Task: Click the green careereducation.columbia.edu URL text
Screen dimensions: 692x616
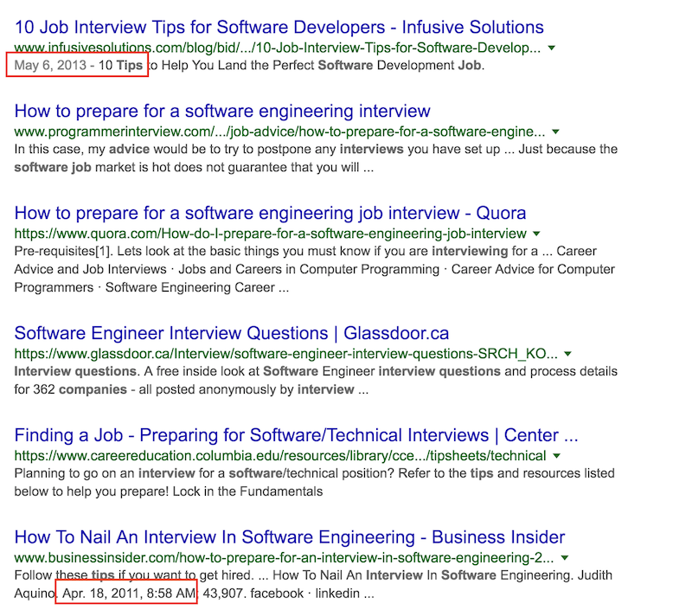Action: 280,455
